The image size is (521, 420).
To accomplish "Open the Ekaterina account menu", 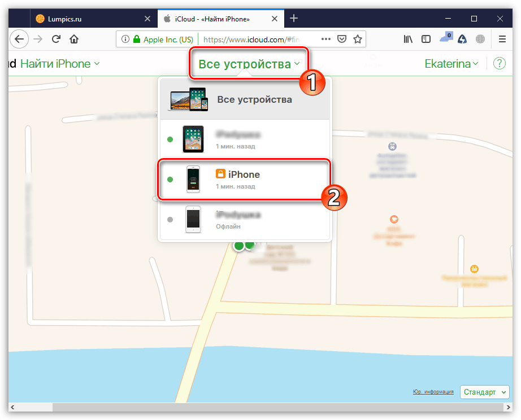I will [451, 64].
